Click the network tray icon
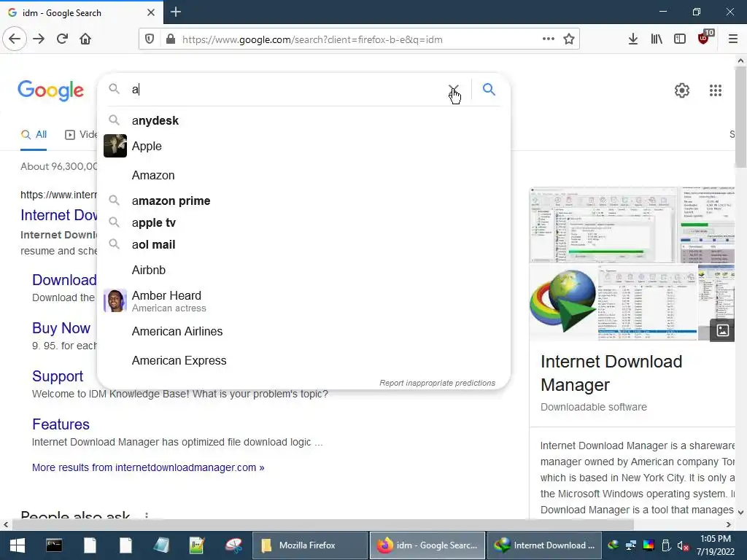747x560 pixels. [x=631, y=545]
